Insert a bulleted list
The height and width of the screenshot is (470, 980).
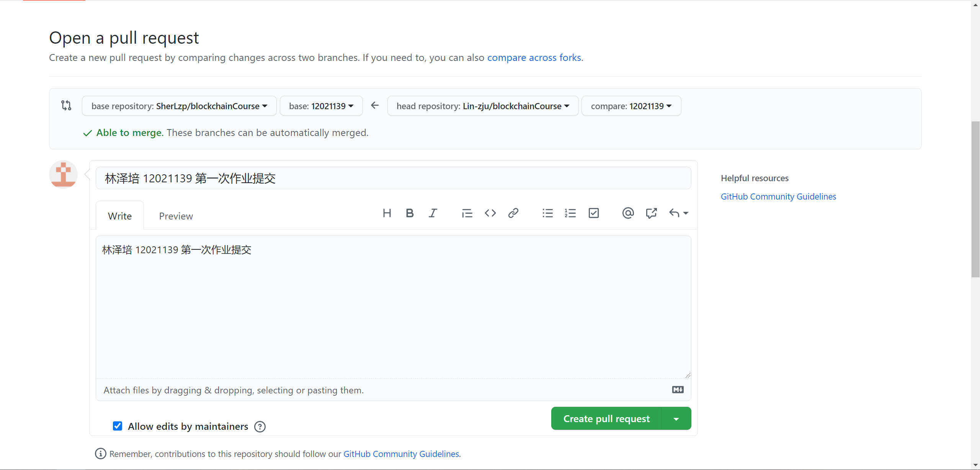pos(547,213)
